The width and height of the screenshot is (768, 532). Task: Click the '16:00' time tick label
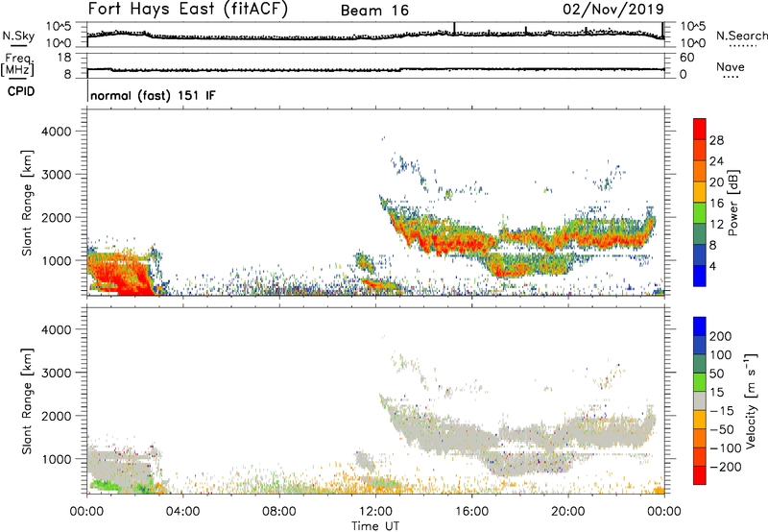tap(471, 512)
